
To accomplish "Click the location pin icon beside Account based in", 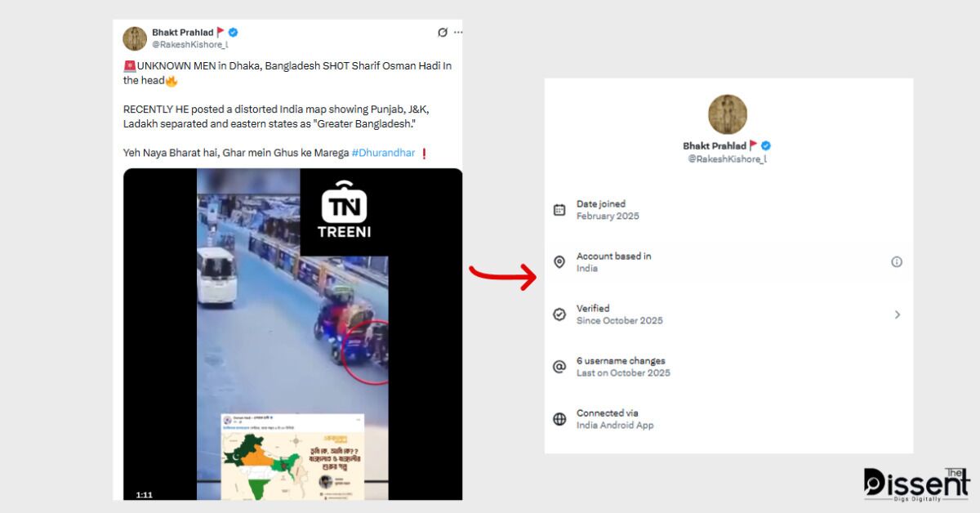I will [559, 262].
